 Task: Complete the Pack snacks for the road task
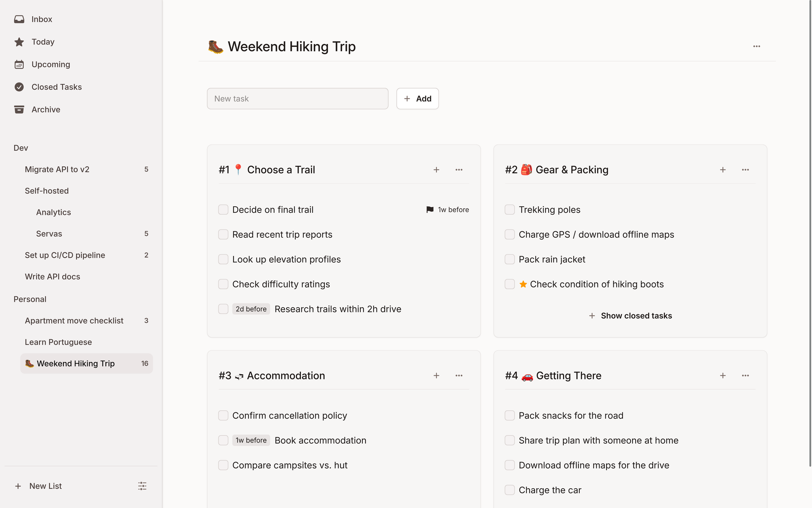click(x=509, y=415)
